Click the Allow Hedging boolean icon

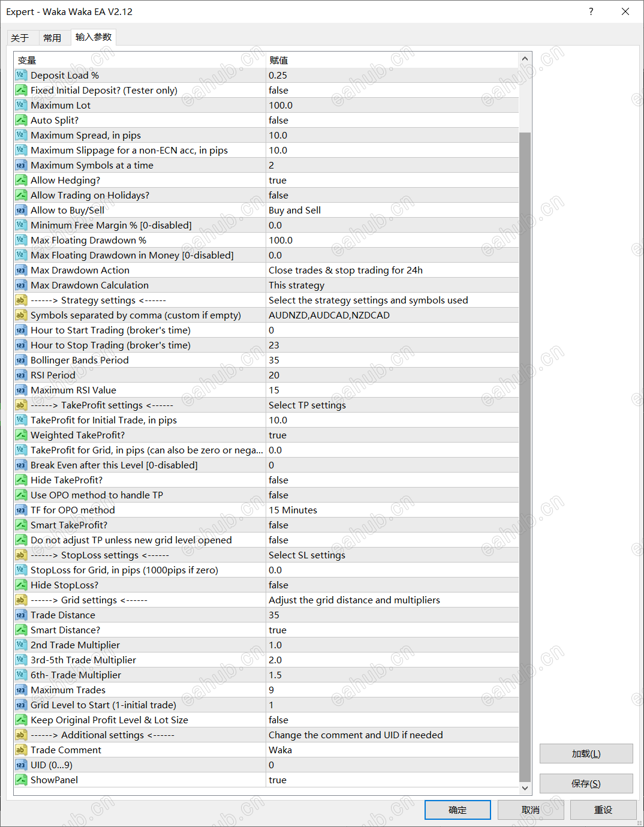tap(21, 180)
